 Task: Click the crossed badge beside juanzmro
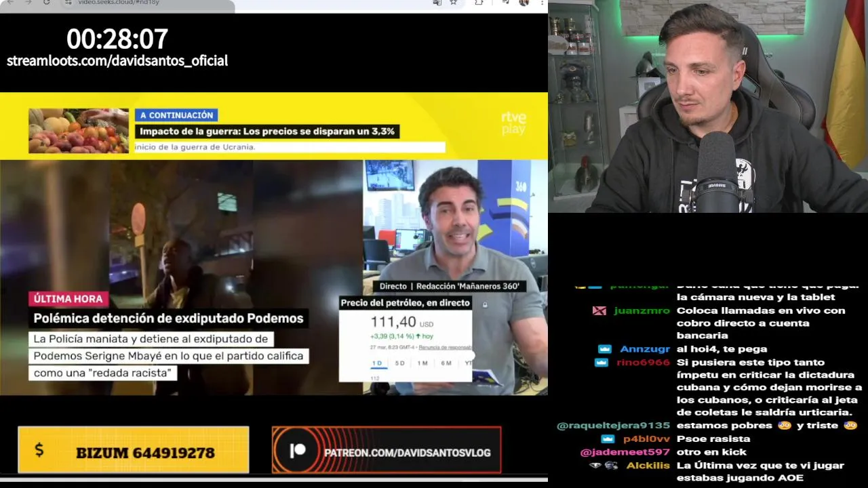pyautogui.click(x=599, y=310)
